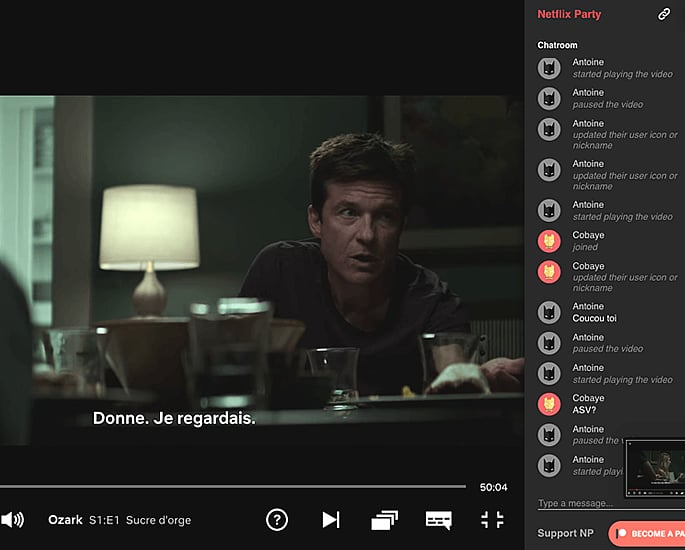This screenshot has height=550, width=685.
Task: Click the S1:E1 episode label
Action: [x=104, y=520]
